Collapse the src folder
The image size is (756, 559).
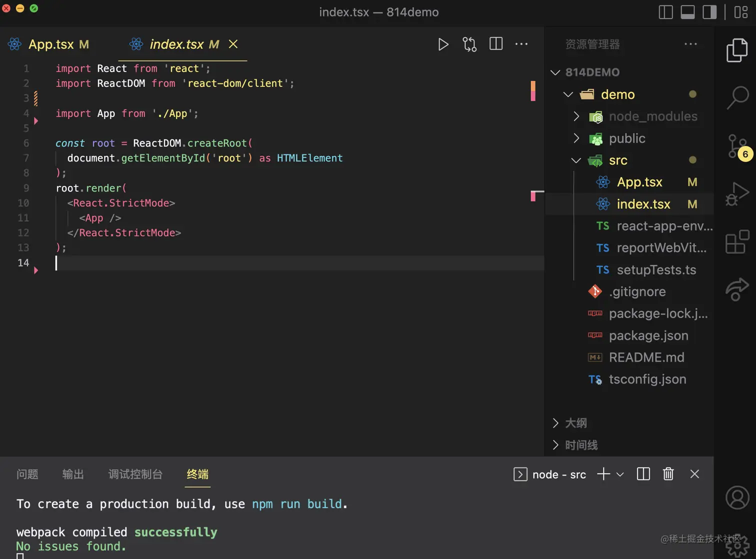coord(576,160)
